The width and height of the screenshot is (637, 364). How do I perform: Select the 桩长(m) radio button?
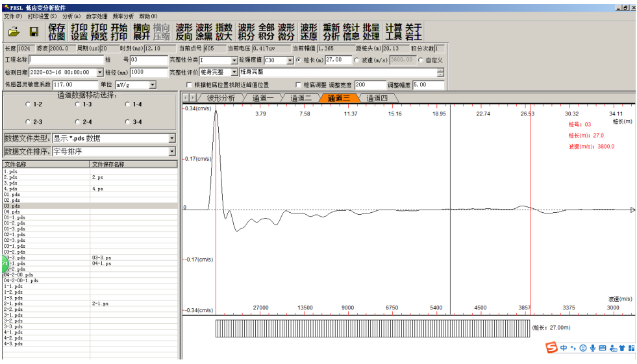pyautogui.click(x=299, y=60)
